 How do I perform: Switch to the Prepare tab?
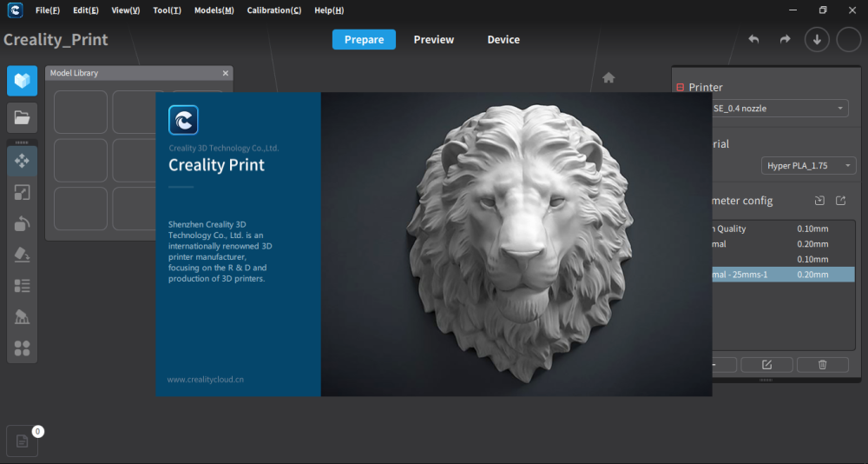(x=365, y=39)
